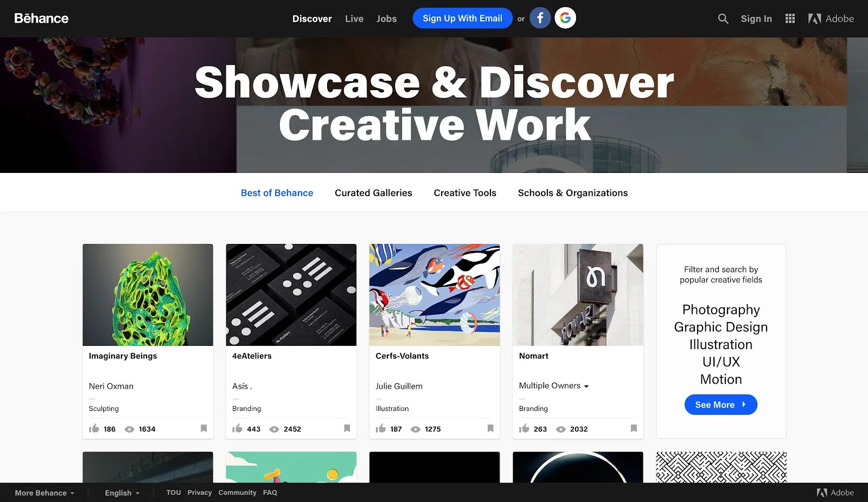Switch to Schools & Organizations tab
Viewport: 868px width, 502px height.
pos(572,193)
